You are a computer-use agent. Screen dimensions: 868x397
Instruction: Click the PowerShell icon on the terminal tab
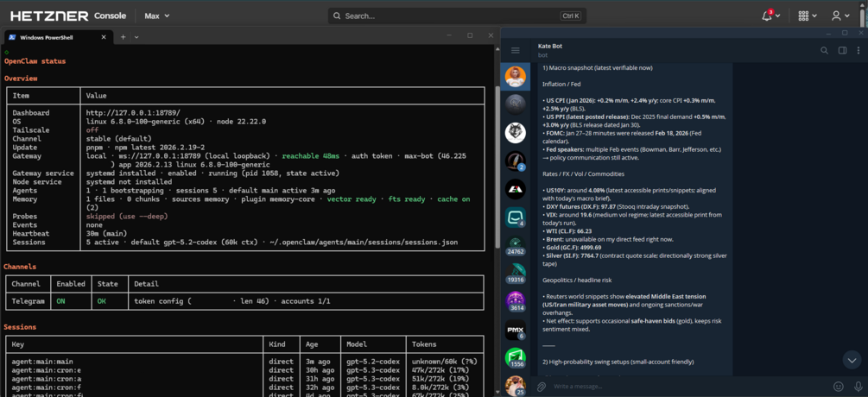(x=11, y=37)
